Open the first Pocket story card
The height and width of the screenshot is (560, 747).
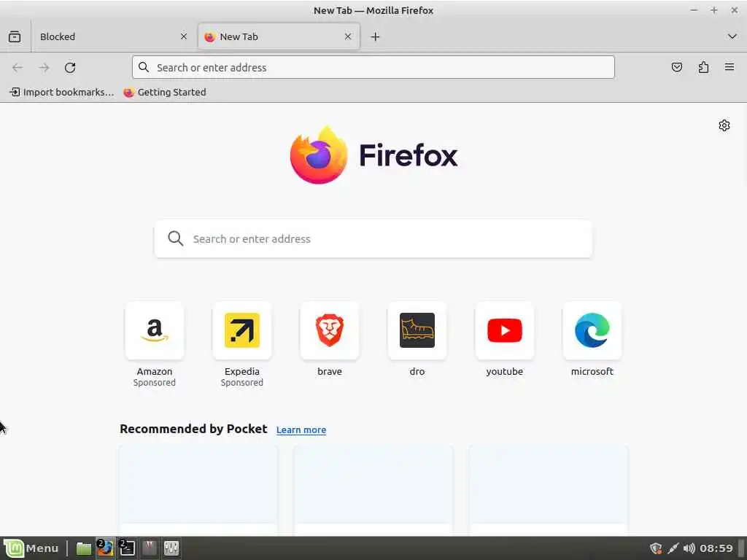point(198,491)
